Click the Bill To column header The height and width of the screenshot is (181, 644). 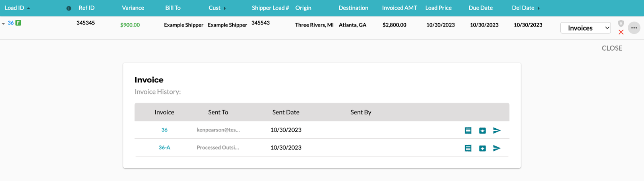tap(173, 8)
